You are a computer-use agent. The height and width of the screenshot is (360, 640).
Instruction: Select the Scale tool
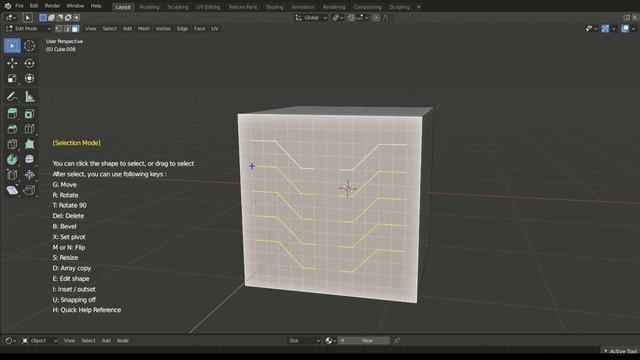(12, 78)
